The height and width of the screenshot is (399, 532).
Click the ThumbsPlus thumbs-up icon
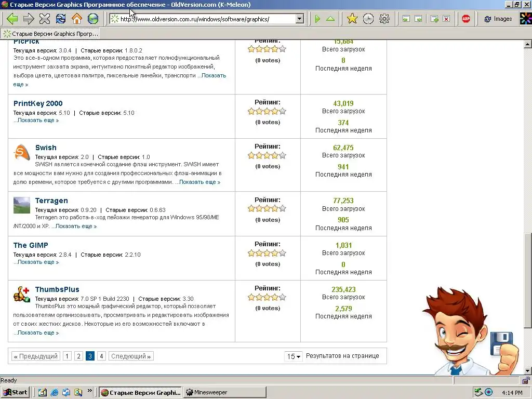(22, 294)
